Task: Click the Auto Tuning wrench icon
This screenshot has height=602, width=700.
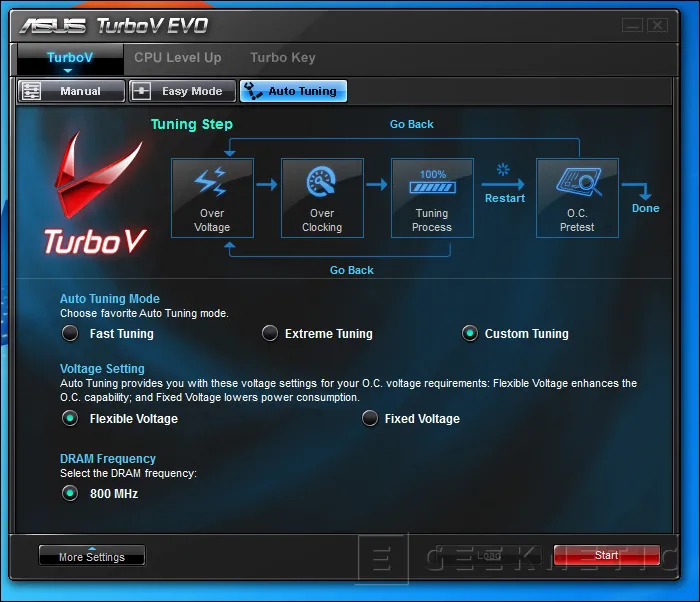Action: (x=253, y=91)
